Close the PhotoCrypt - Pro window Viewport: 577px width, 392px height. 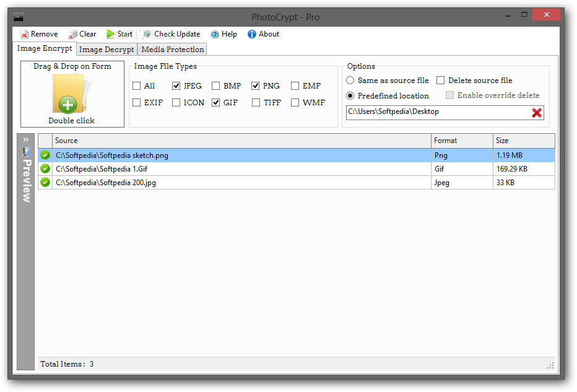[546, 15]
